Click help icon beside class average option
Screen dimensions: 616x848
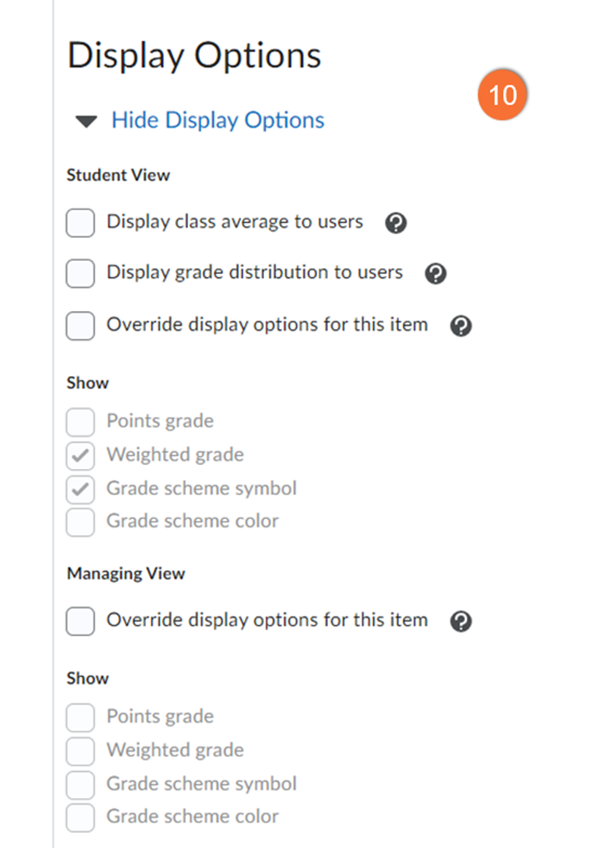[x=396, y=223]
